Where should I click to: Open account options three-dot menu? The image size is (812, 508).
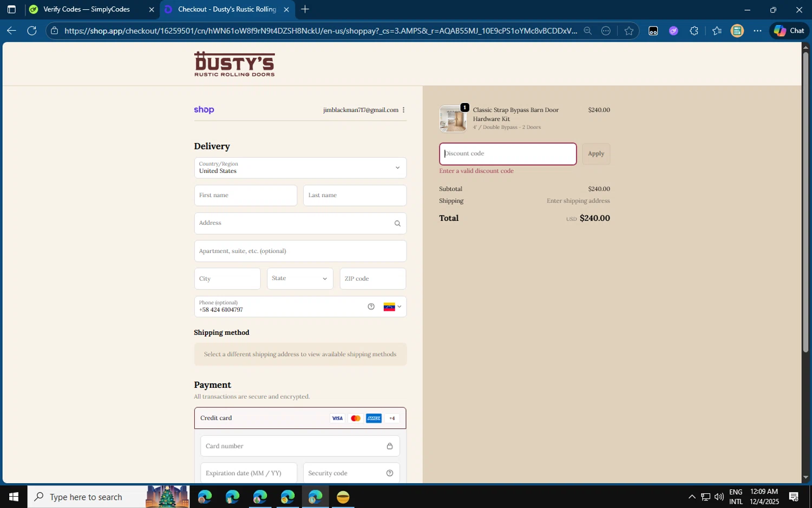pyautogui.click(x=403, y=110)
